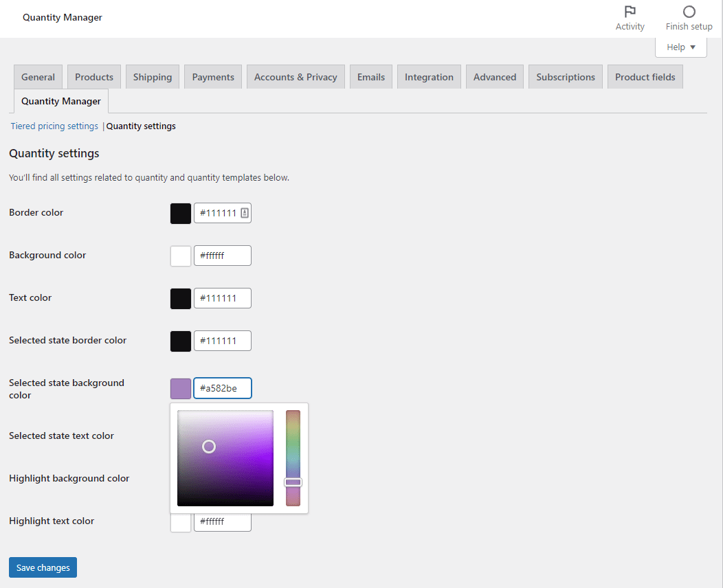Image resolution: width=723 pixels, height=588 pixels.
Task: Click the Background color white swatch
Action: [181, 256]
